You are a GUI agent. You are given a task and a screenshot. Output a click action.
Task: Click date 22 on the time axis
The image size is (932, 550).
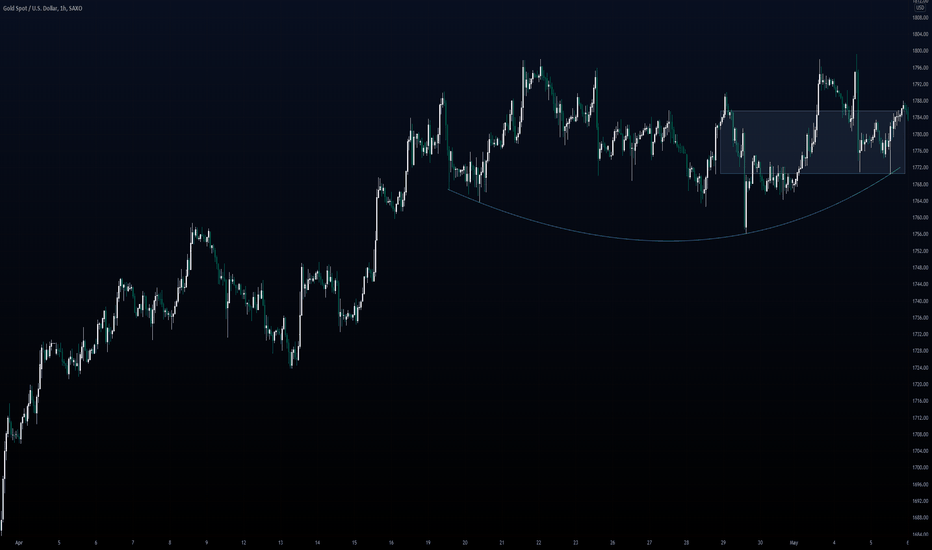(539, 542)
